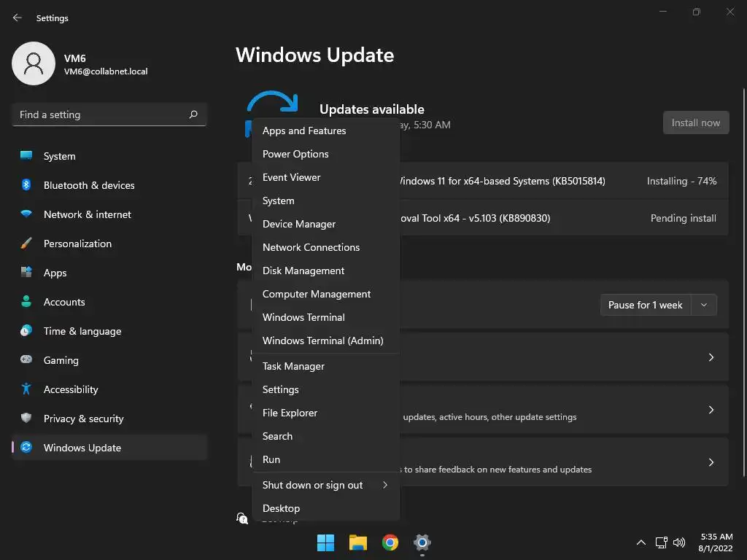Open Event Viewer from context menu
The image size is (747, 560).
326,177
